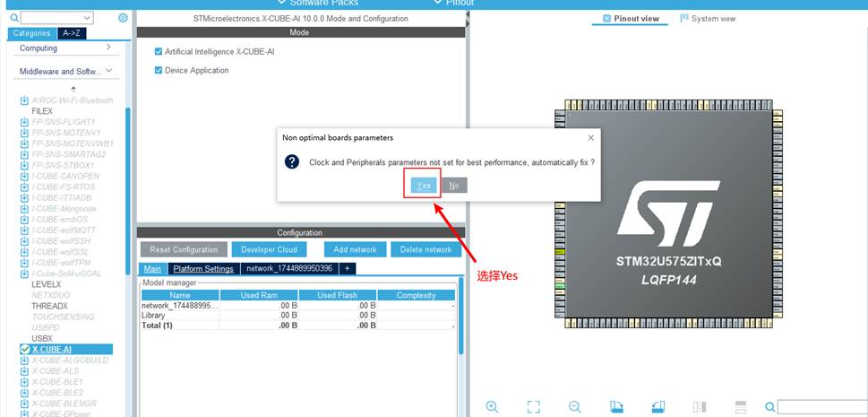868x417 pixels.
Task: Zoom out of the pinout view
Action: pyautogui.click(x=575, y=406)
